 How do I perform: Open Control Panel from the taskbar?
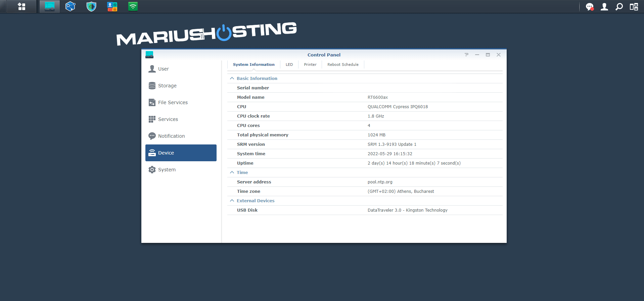50,6
